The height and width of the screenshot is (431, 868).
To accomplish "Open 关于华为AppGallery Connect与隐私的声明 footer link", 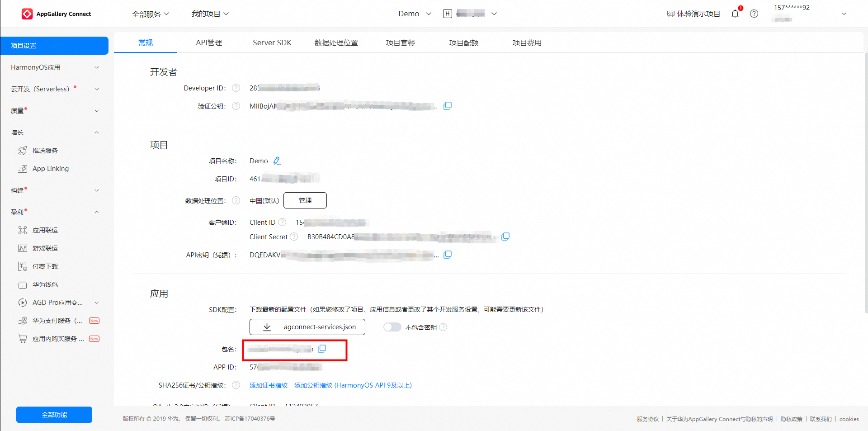I will coord(719,419).
